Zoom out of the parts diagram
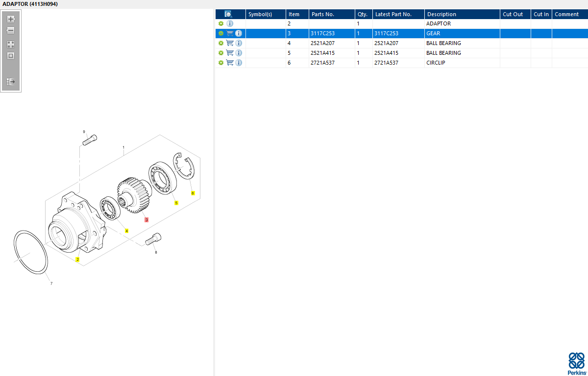This screenshot has height=376, width=588. point(11,30)
